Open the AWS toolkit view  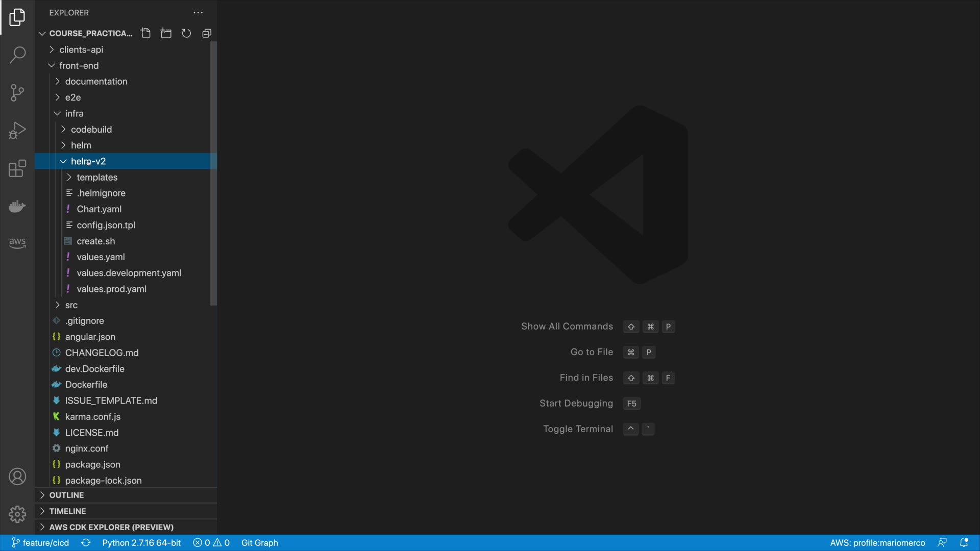(x=17, y=243)
